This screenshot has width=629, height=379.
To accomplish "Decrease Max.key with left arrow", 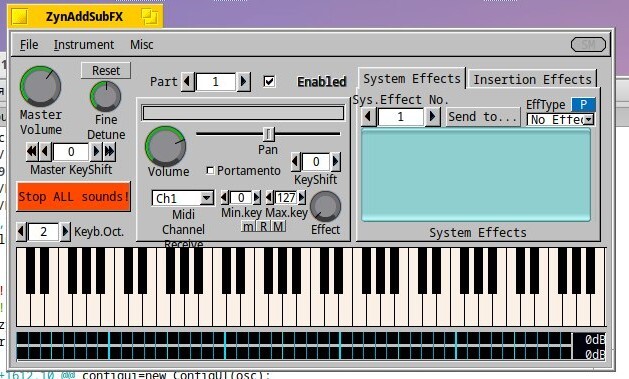I will click(x=270, y=197).
